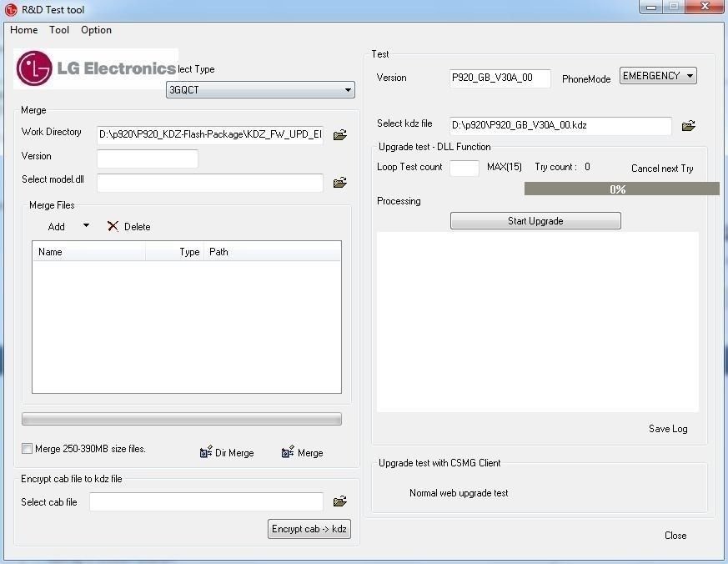Click the Try count : 0 text
Screen dimensions: 728x564
[562, 167]
